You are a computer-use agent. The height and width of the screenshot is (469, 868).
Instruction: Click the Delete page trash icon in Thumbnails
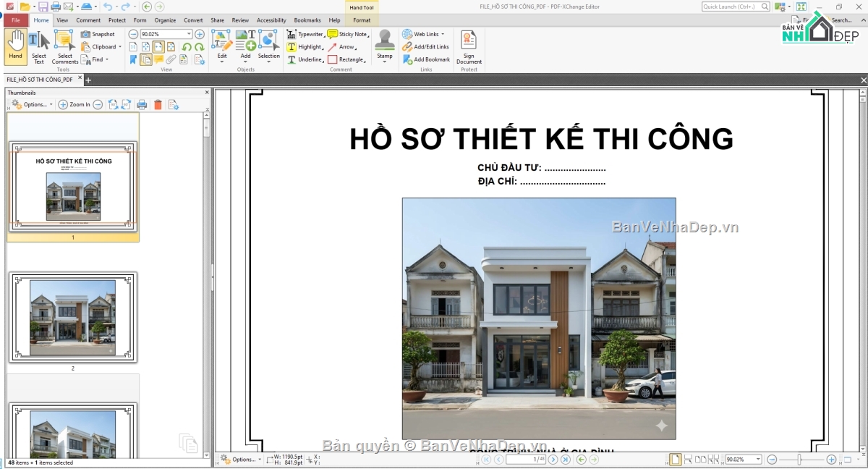[x=158, y=104]
